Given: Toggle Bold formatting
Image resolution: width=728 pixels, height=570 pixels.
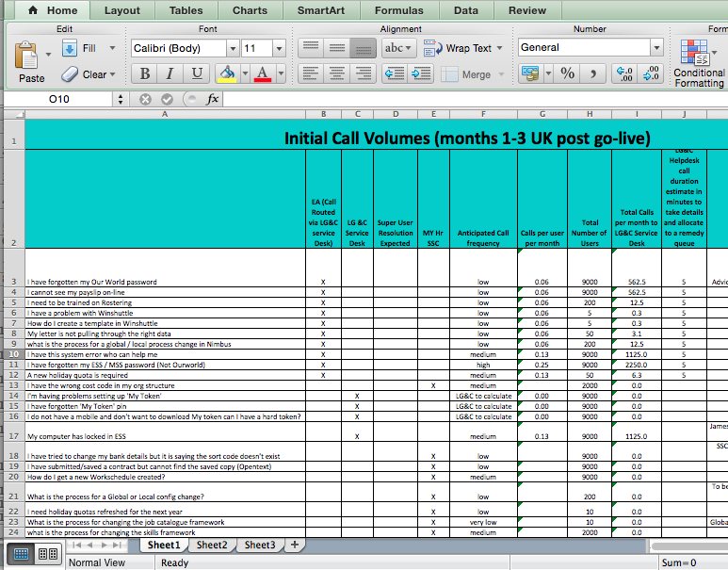Looking at the screenshot, I should pyautogui.click(x=145, y=73).
